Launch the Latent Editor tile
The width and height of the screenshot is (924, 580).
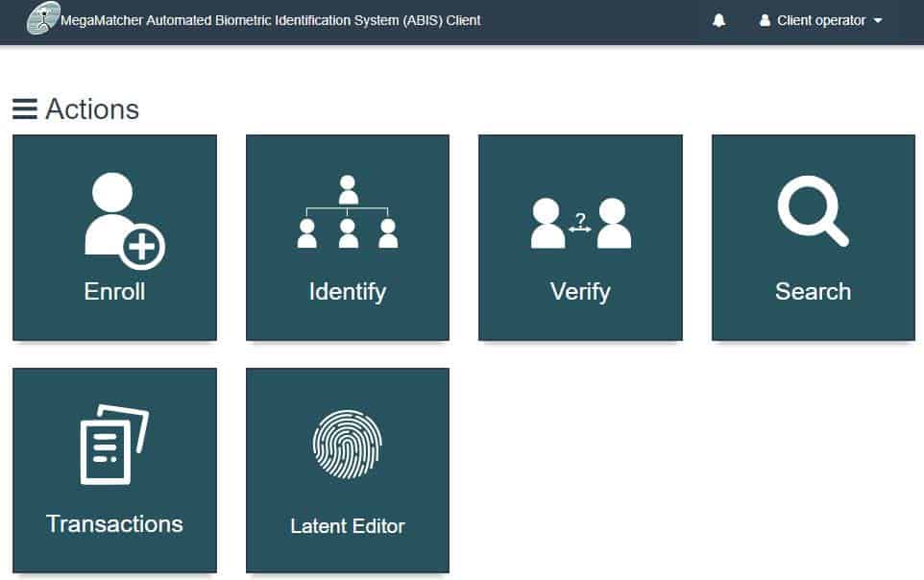348,471
